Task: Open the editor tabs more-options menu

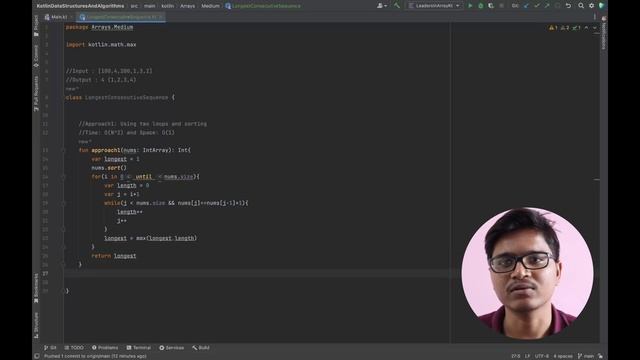Action: point(594,17)
